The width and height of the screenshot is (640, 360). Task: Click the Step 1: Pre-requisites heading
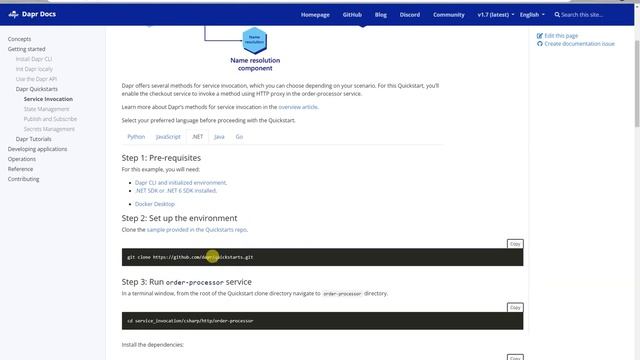[x=161, y=158]
